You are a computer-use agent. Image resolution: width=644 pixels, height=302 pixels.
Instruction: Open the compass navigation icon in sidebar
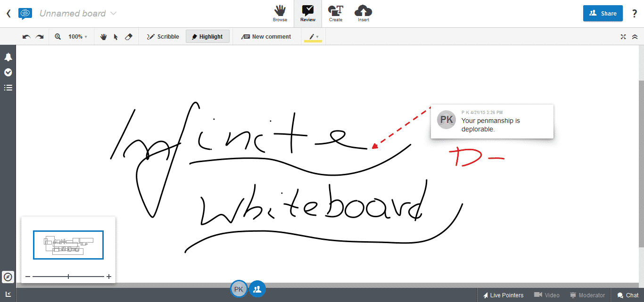(8, 277)
